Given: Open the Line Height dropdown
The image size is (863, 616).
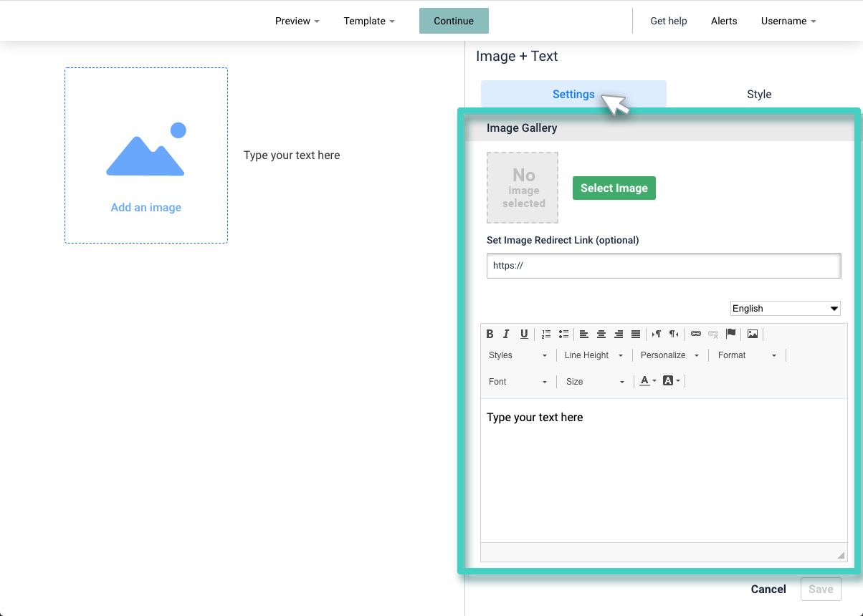Looking at the screenshot, I should click(594, 355).
